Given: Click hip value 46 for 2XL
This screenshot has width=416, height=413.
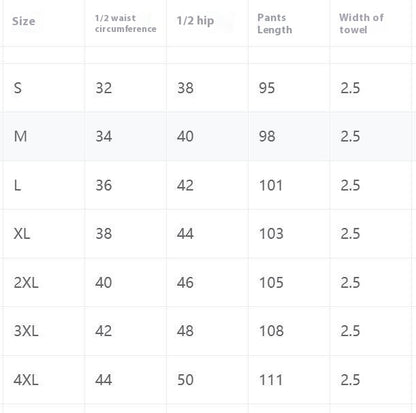Looking at the screenshot, I should [185, 282].
